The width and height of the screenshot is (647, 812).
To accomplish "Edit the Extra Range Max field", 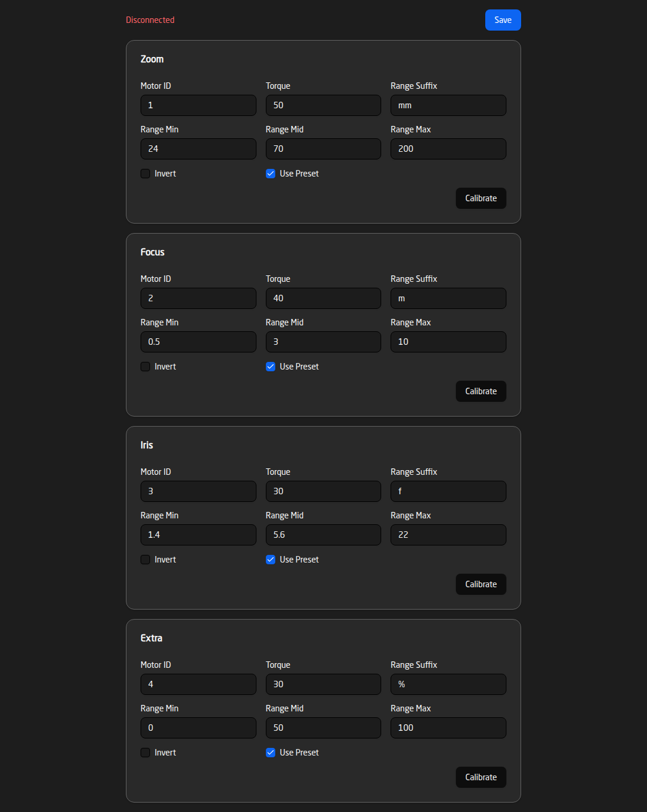I will click(448, 728).
